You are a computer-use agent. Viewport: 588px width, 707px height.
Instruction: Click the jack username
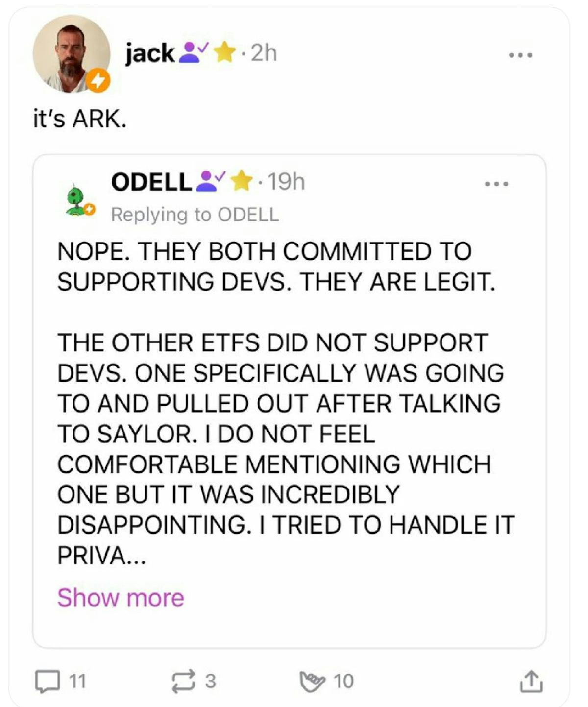[150, 53]
